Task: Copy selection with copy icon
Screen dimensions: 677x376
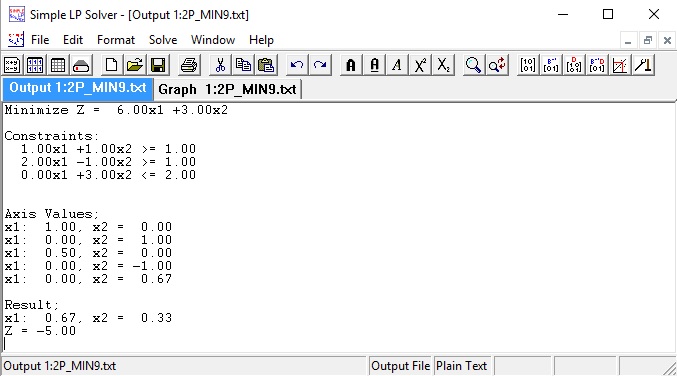Action: (243, 65)
